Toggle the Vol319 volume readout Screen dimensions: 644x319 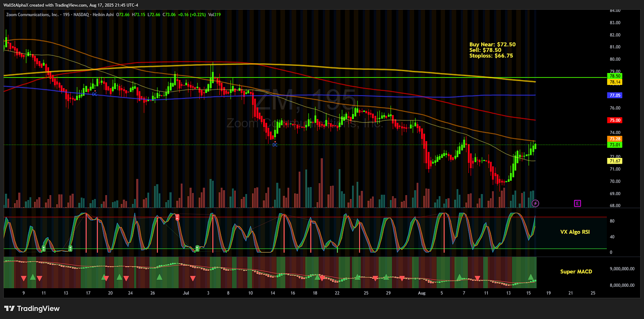click(x=214, y=14)
